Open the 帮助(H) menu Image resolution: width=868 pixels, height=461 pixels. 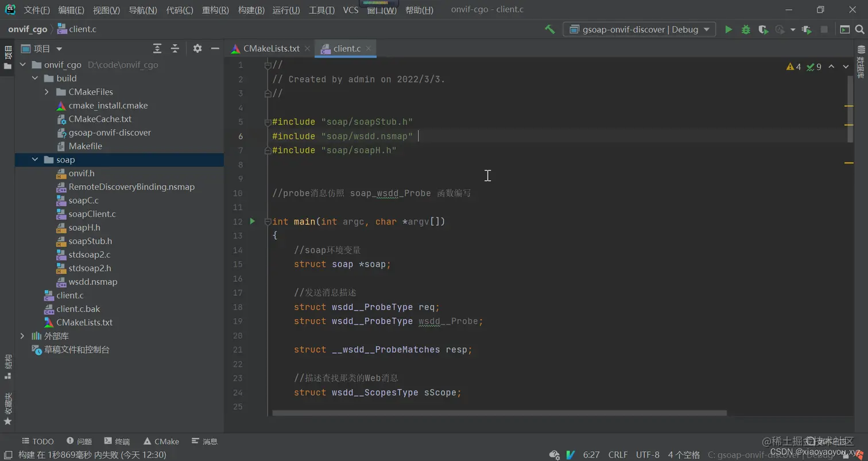pyautogui.click(x=419, y=10)
